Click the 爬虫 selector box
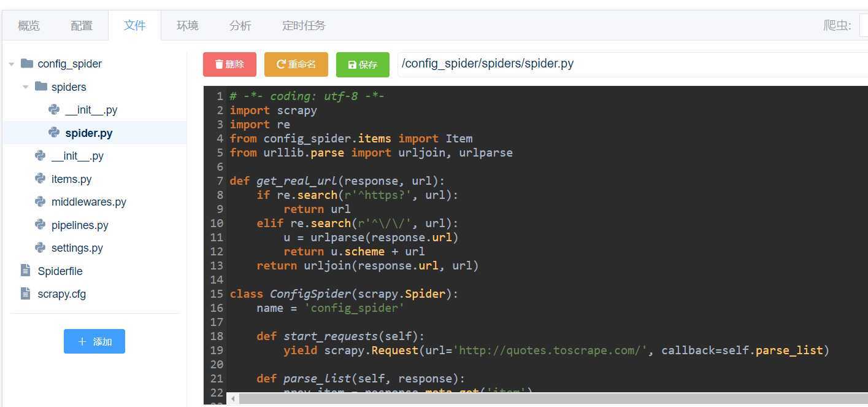This screenshot has width=868, height=407. 864,26
